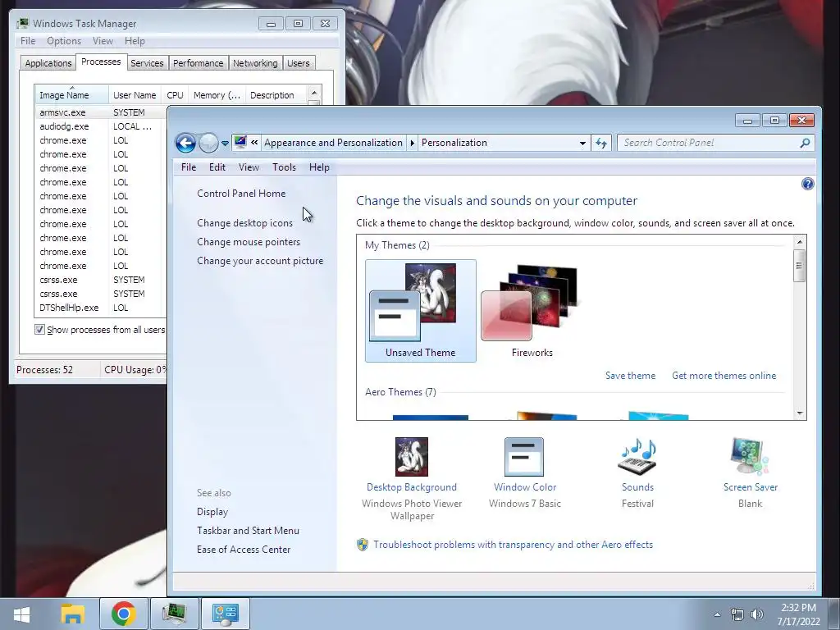840x630 pixels.
Task: Switch to Services tab in Task Manager
Action: pos(147,63)
